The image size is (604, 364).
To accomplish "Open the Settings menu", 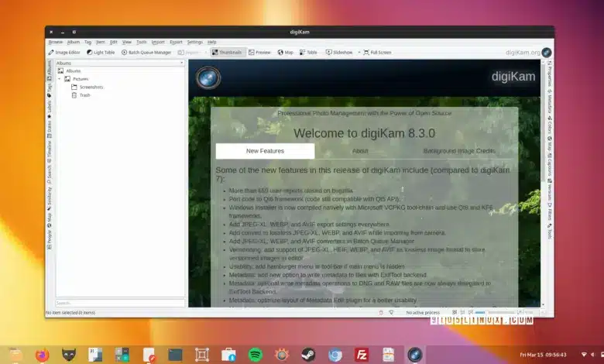I will coord(195,42).
